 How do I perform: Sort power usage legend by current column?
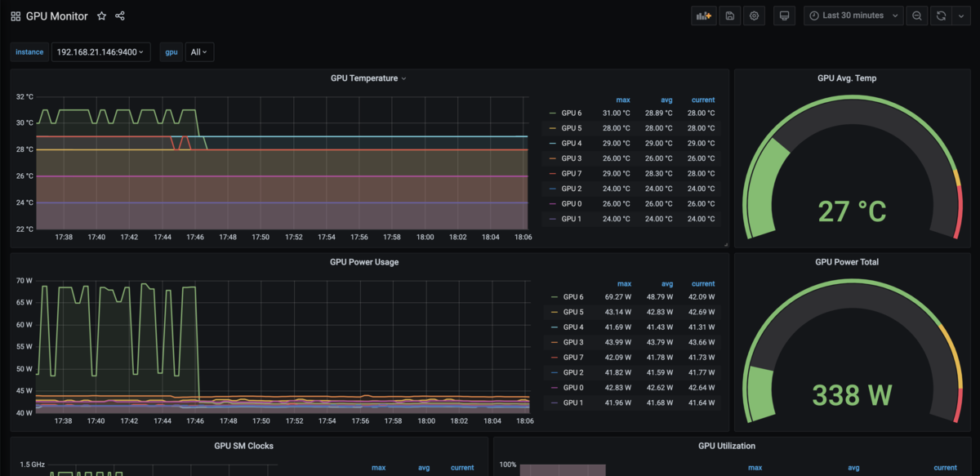click(x=703, y=283)
